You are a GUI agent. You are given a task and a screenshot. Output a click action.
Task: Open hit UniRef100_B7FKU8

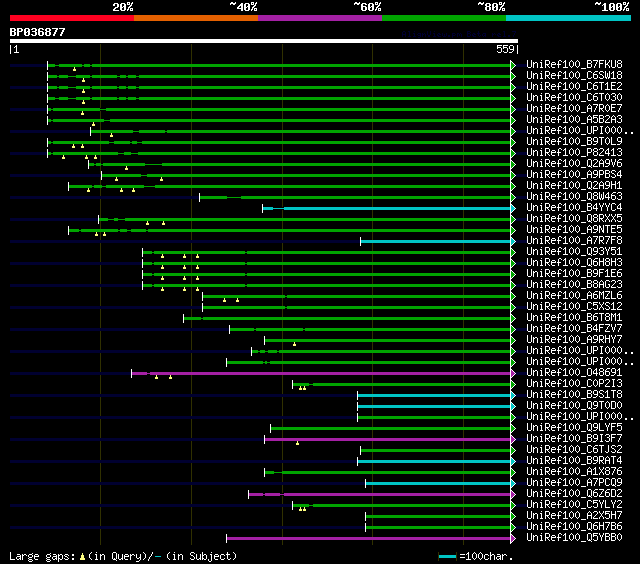tap(574, 64)
